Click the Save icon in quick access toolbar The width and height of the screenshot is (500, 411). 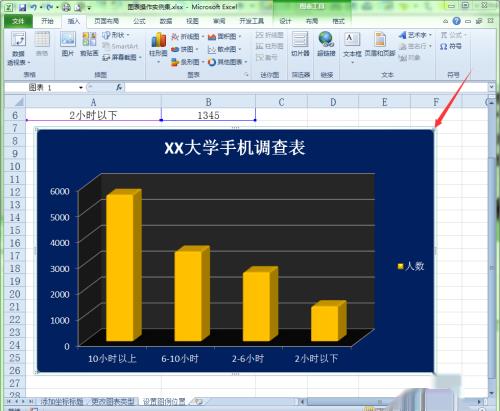[x=22, y=7]
